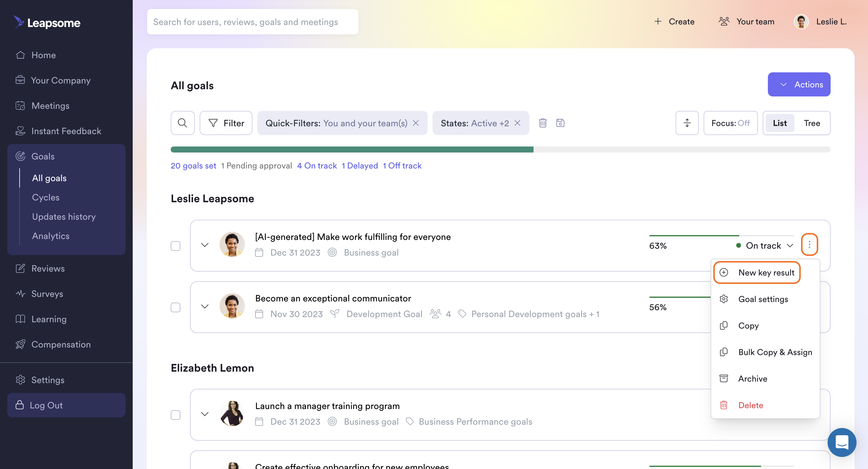Click the Log Out button
868x469 pixels.
tap(66, 405)
